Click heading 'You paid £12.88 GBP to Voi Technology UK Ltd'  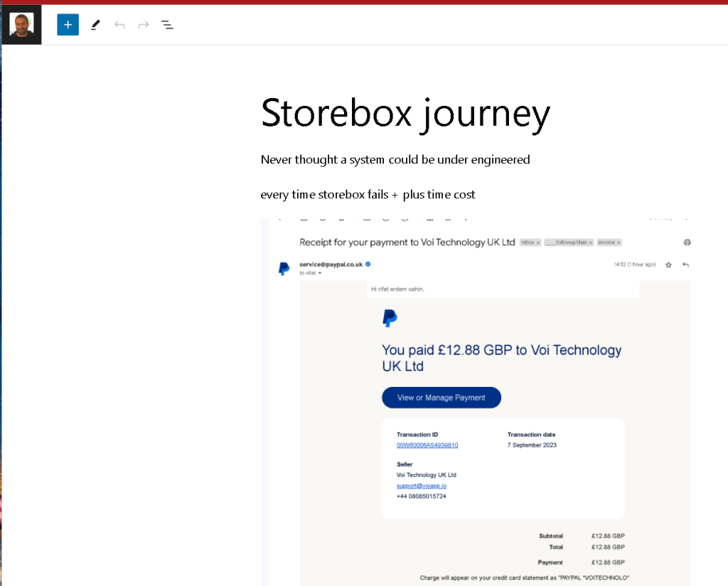coord(501,358)
